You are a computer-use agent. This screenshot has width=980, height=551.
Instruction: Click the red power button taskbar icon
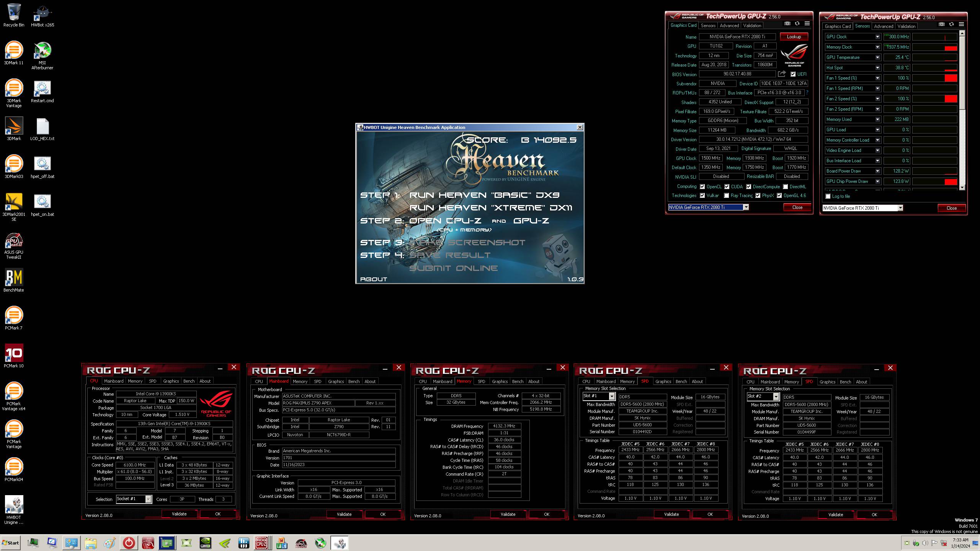pos(129,543)
